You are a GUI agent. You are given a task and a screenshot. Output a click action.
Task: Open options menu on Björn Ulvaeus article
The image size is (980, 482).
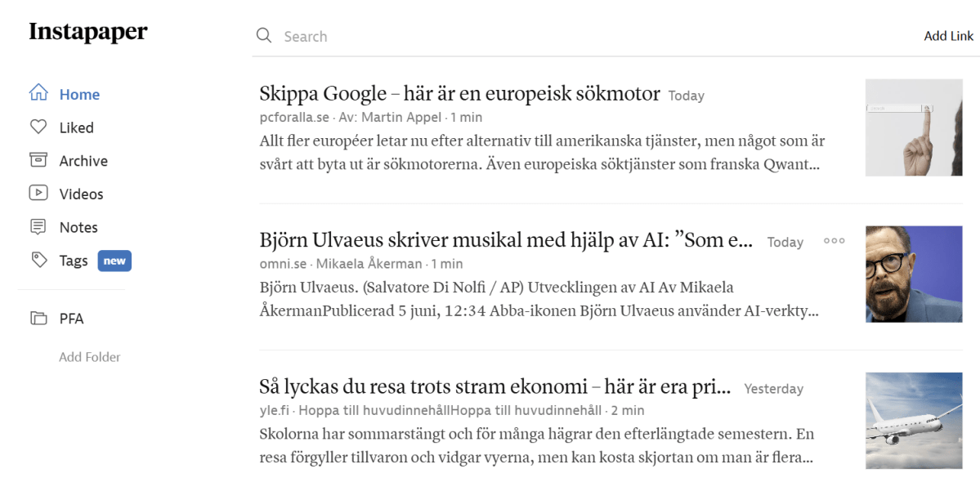tap(834, 241)
